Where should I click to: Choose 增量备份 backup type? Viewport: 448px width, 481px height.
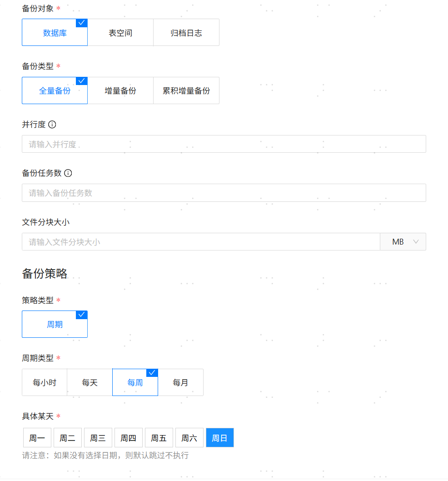point(120,91)
